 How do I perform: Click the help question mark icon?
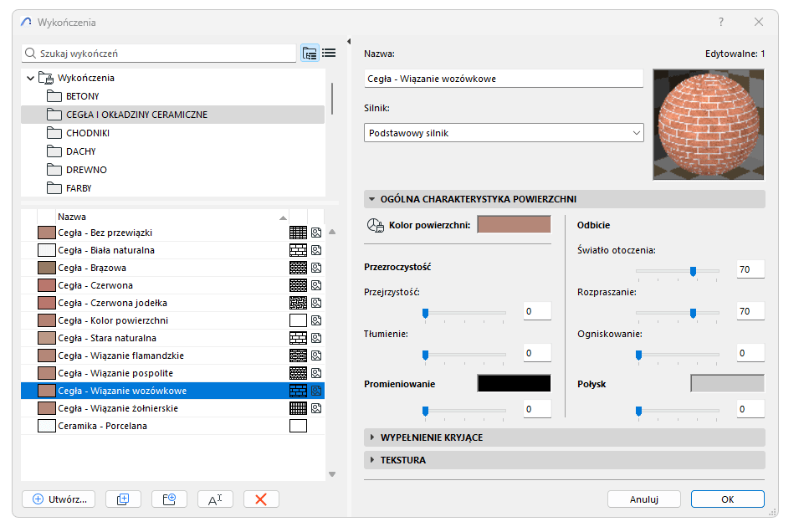tap(721, 22)
